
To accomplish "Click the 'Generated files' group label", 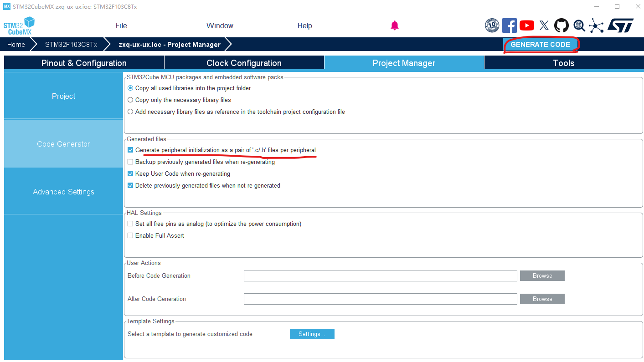I will click(x=147, y=139).
